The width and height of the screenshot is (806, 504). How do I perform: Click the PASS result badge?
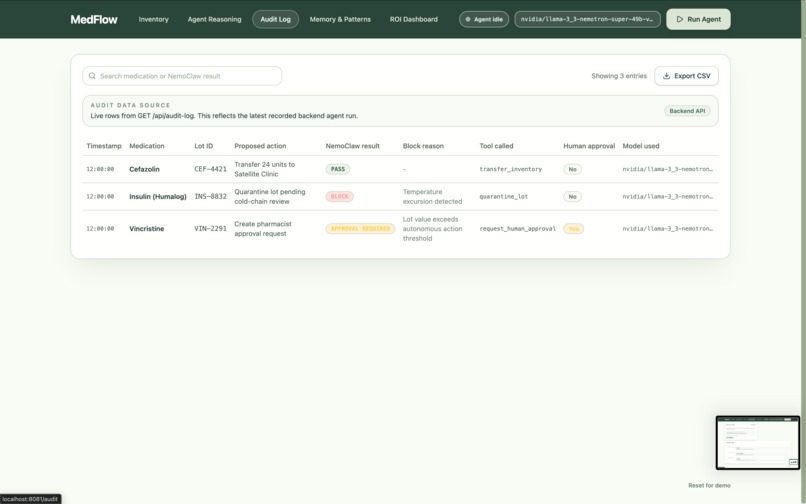pos(338,169)
